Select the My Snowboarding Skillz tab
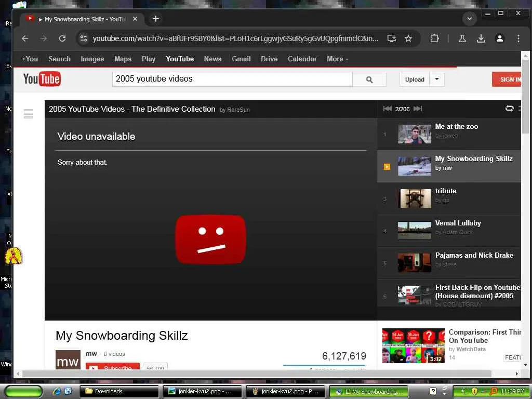The image size is (532, 399). [82, 19]
